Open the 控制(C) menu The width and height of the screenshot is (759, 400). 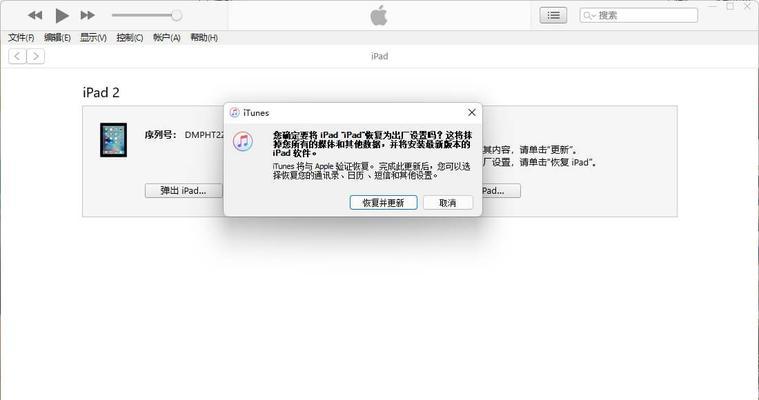click(x=130, y=37)
